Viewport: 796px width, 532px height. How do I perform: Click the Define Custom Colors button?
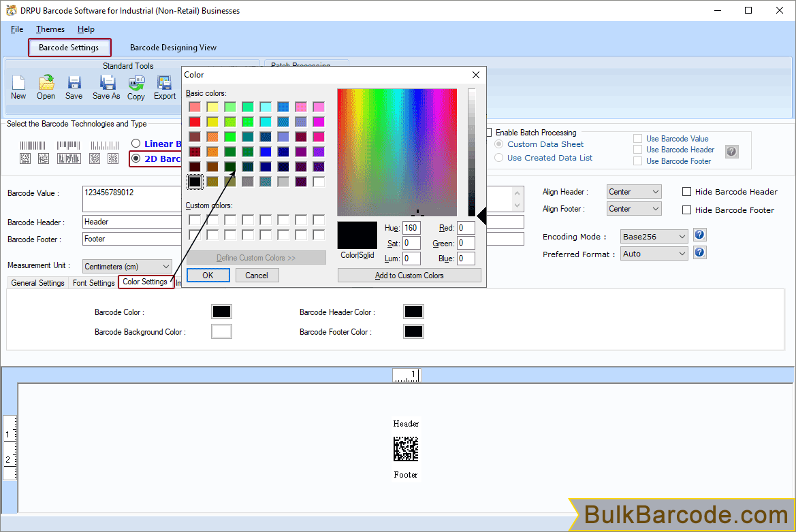(256, 258)
